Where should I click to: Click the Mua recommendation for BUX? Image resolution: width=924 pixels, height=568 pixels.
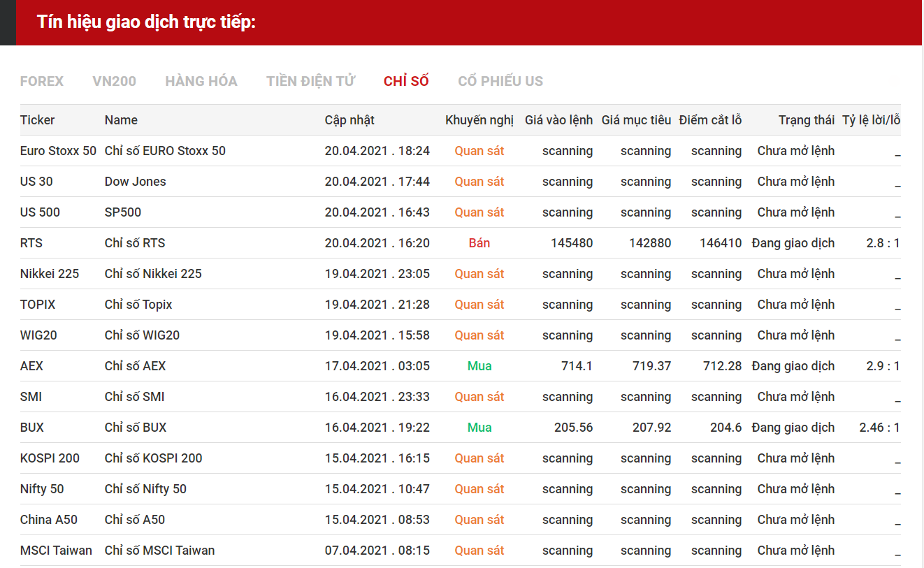coord(479,428)
